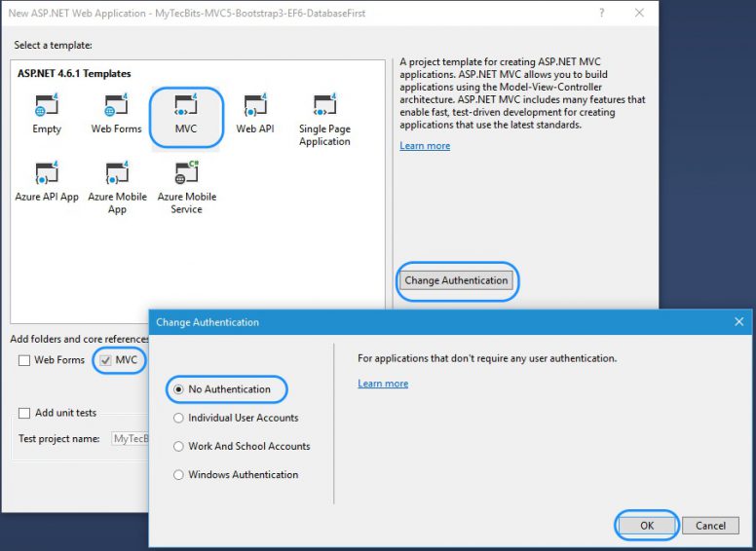Choose the Web Forms template icon
756x551 pixels.
click(116, 105)
